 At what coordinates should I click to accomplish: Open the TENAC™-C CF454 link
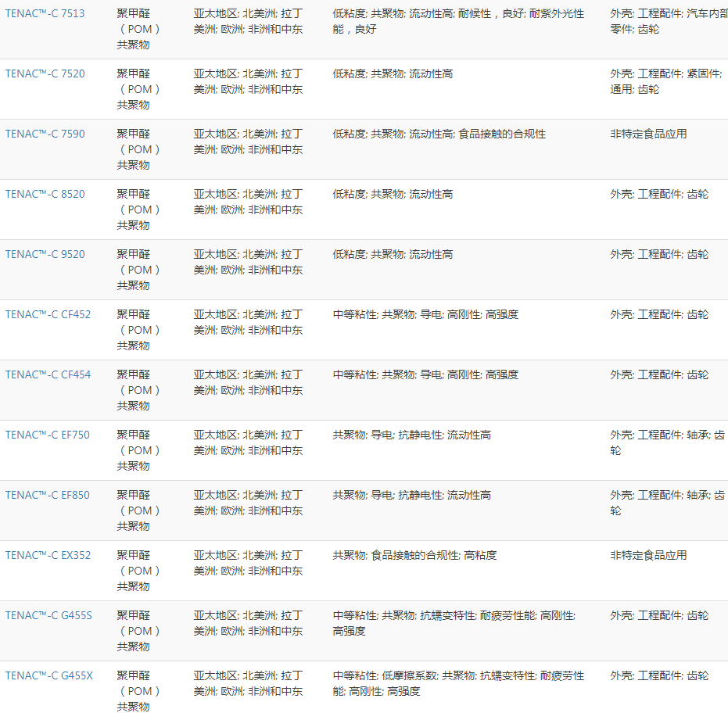pyautogui.click(x=48, y=375)
